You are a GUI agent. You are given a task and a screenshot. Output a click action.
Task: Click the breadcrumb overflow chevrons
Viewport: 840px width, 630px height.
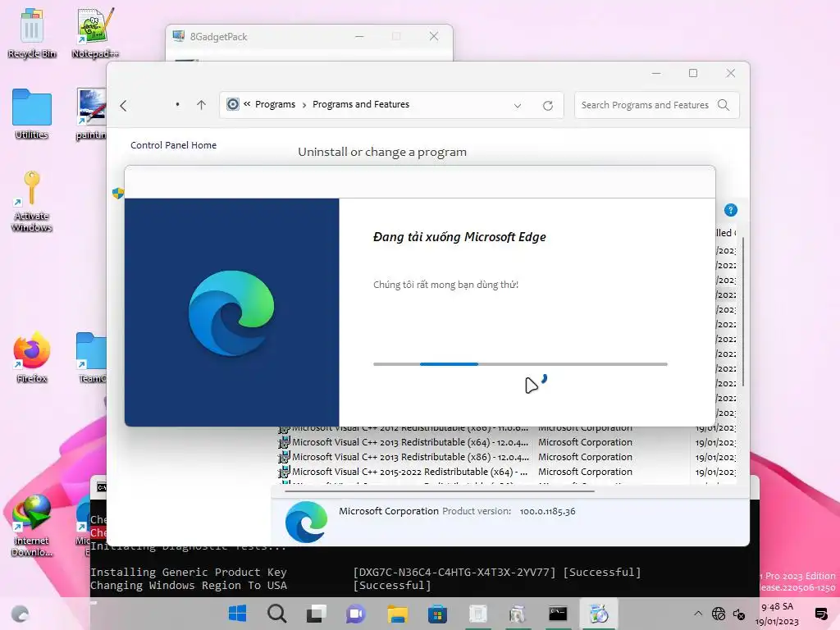pos(247,104)
